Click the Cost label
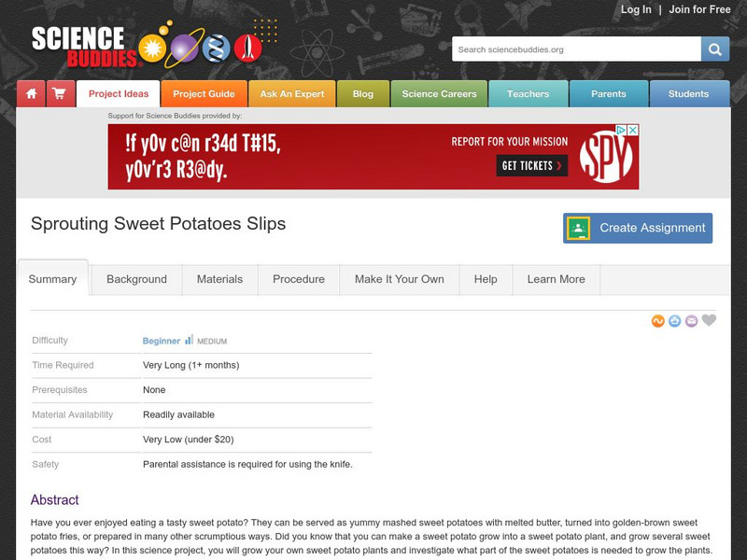The height and width of the screenshot is (560, 747). click(x=42, y=440)
